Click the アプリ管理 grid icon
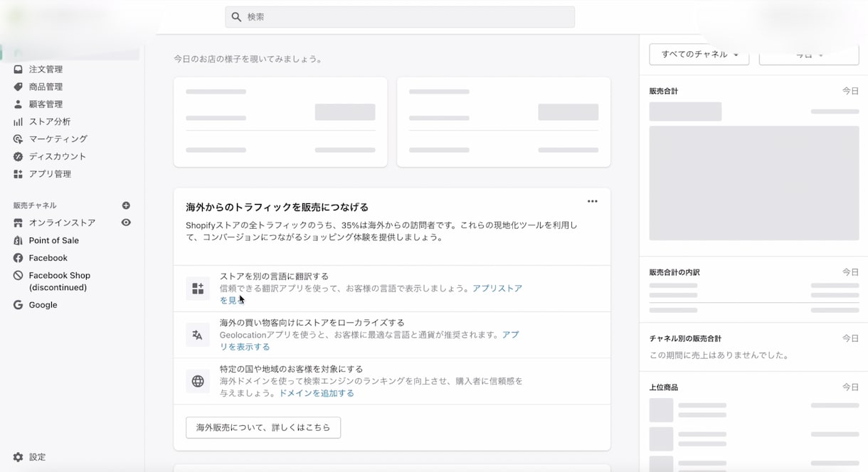Screen dimensions: 868x472 pos(18,173)
